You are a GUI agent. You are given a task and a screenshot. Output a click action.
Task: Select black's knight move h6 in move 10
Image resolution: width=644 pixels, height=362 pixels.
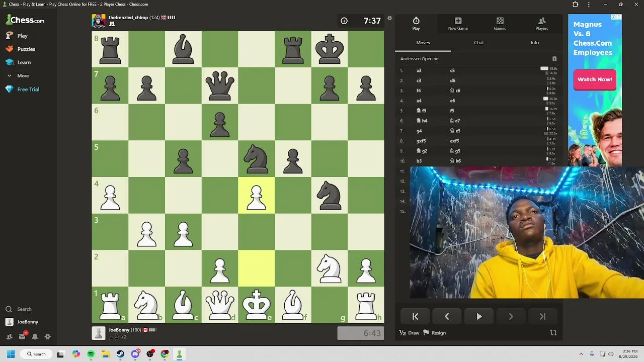455,161
